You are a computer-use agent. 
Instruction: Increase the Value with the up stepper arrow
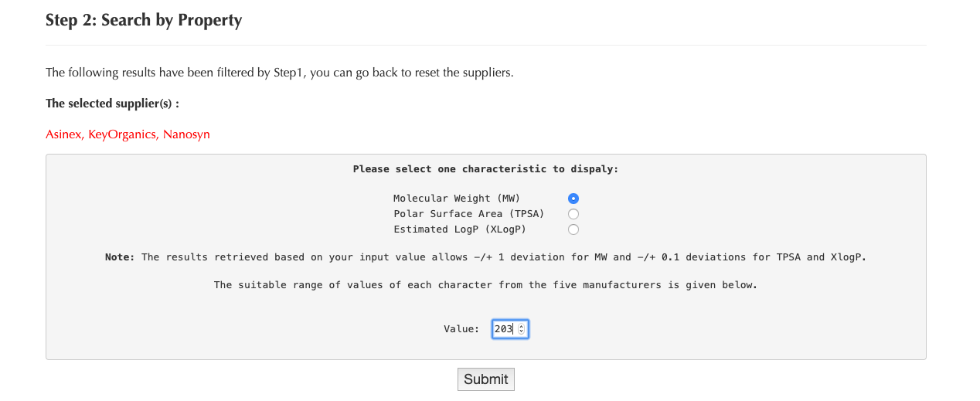click(522, 326)
